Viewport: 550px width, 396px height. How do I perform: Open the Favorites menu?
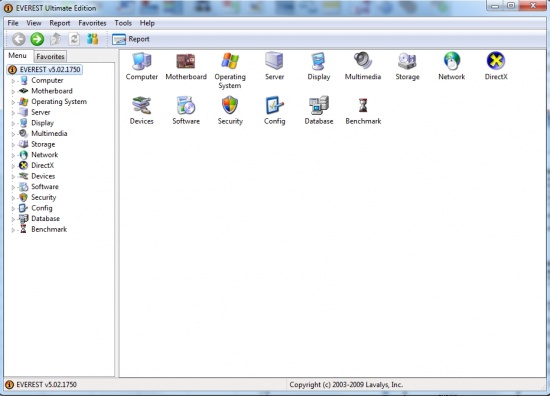pyautogui.click(x=92, y=23)
